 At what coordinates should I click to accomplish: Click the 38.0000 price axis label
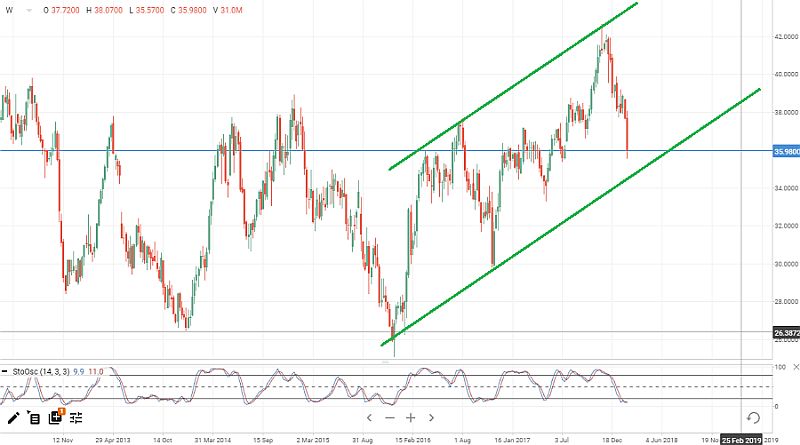coord(786,113)
